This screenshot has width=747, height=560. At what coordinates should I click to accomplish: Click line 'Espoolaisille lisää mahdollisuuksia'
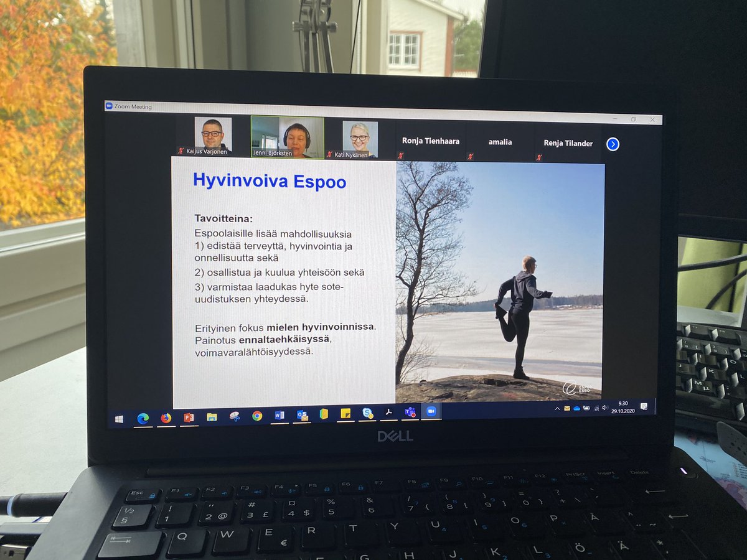pyautogui.click(x=273, y=234)
